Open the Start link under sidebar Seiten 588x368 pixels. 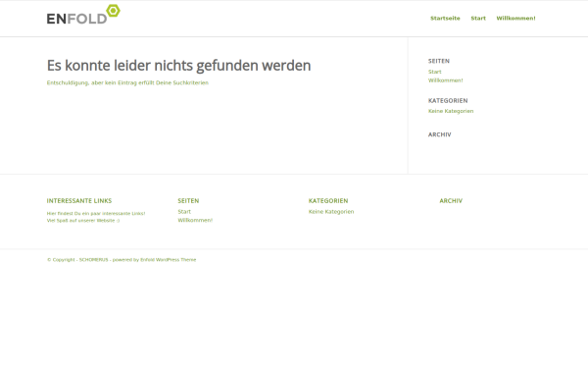[434, 72]
